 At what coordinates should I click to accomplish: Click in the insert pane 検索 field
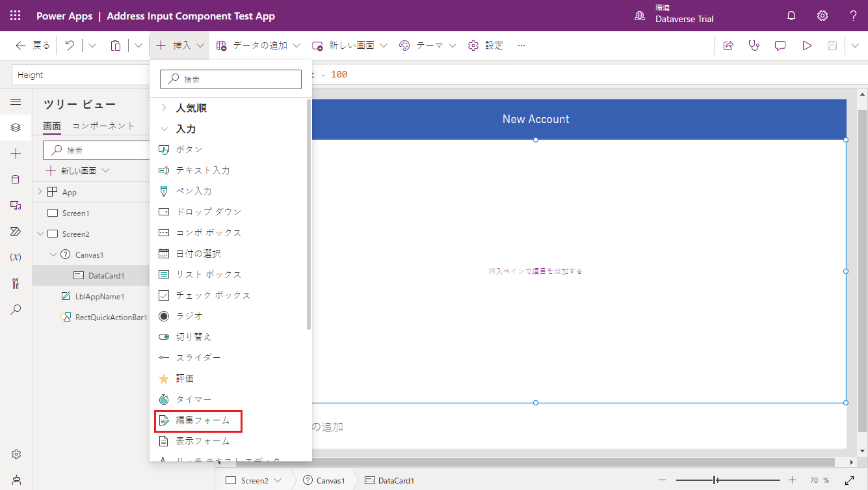pos(231,79)
